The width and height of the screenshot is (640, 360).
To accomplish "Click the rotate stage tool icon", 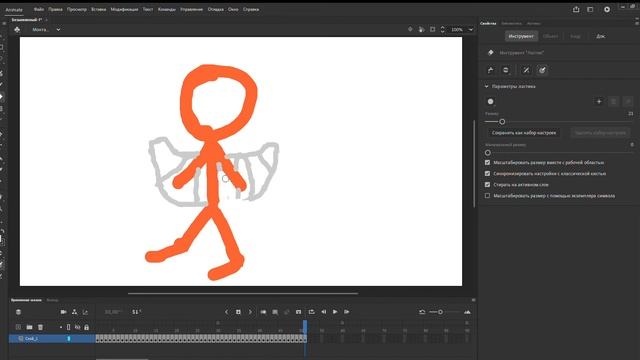I will tap(421, 29).
